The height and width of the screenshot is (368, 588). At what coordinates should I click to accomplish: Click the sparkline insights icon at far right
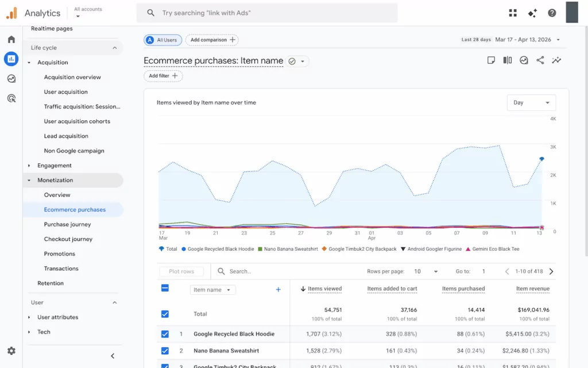tap(556, 60)
